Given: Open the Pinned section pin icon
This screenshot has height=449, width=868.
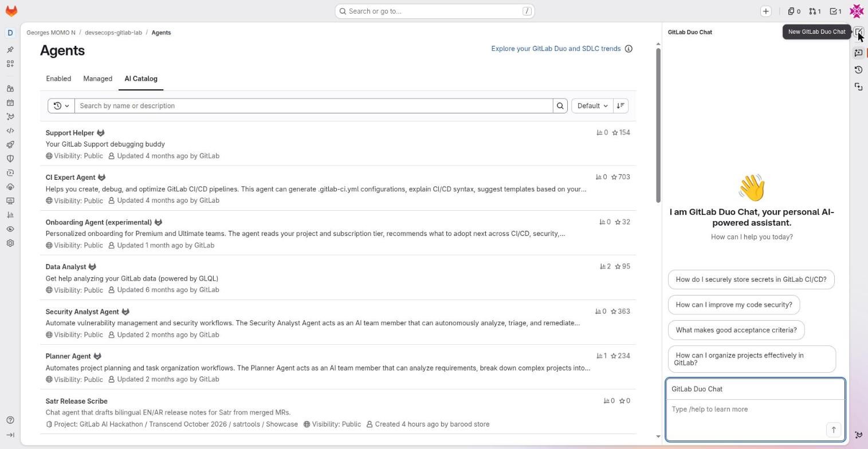Looking at the screenshot, I should pos(10,50).
